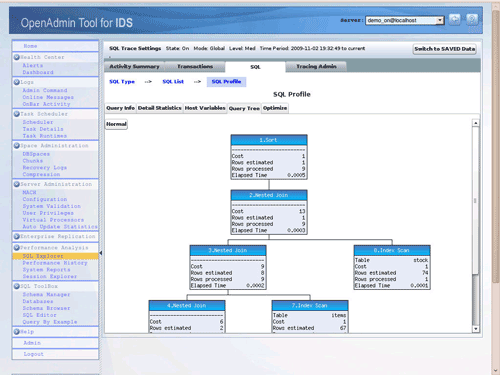500x375 pixels.
Task: Open Chunks link
Action: pos(33,161)
